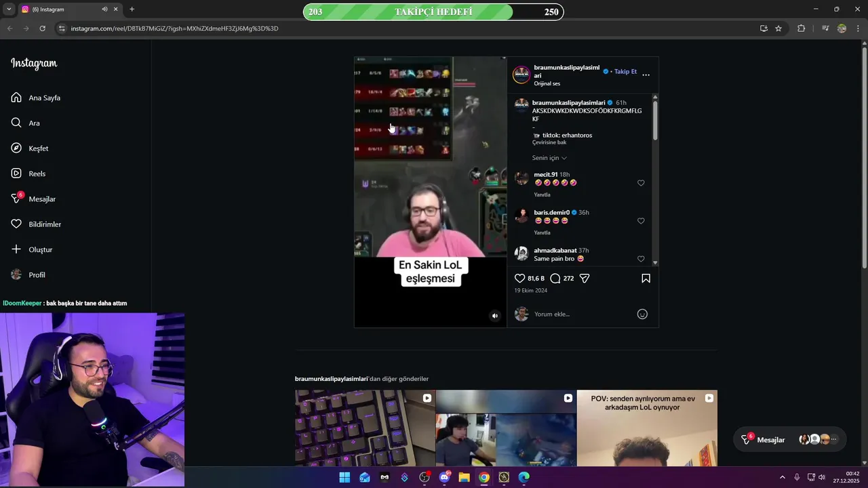Open Microsoft Edge from taskbar
Viewport: 868px width, 488px height.
[524, 477]
